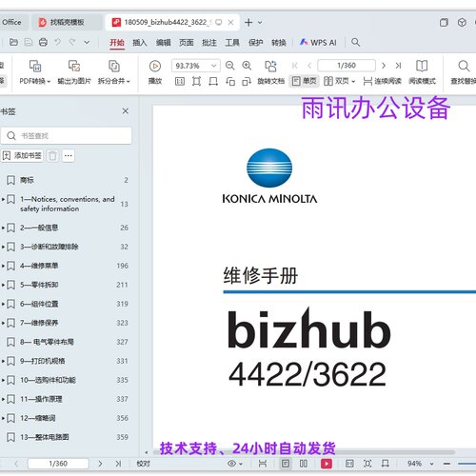Screen dimensions: 476x476
Task: Click the undo arrow icon
Action: [58, 42]
